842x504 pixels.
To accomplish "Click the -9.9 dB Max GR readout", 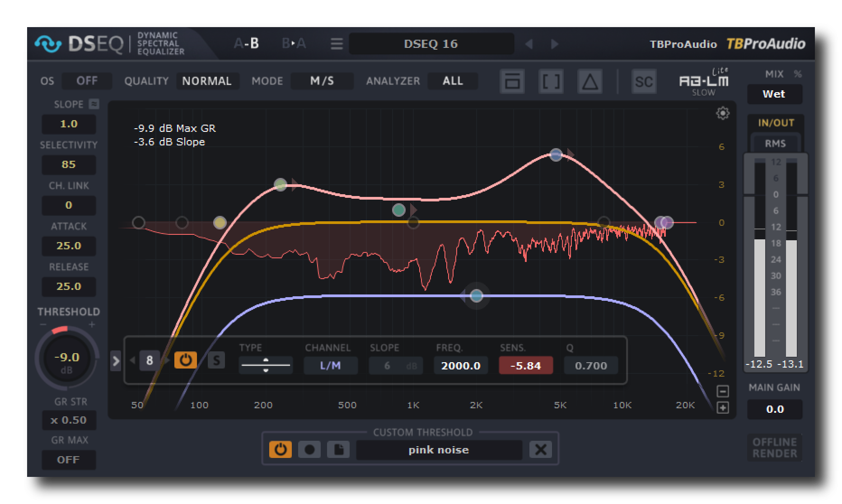I will pos(175,128).
